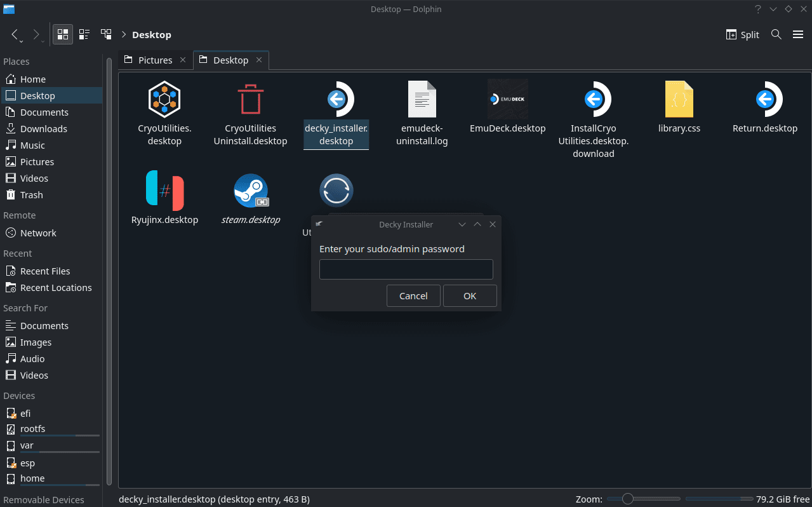Open Home in Places sidebar

[51, 79]
